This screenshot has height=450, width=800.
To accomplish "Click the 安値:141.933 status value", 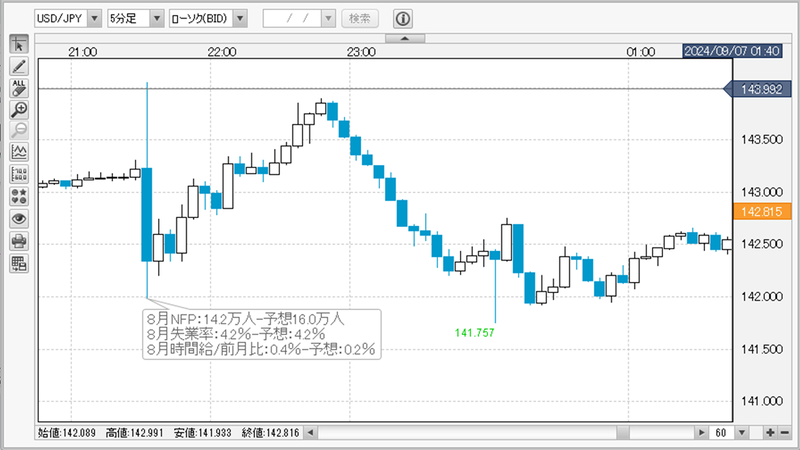I will click(x=203, y=433).
